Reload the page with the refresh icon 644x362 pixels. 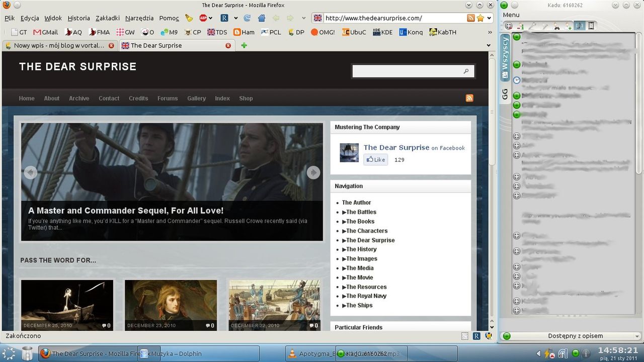[247, 18]
